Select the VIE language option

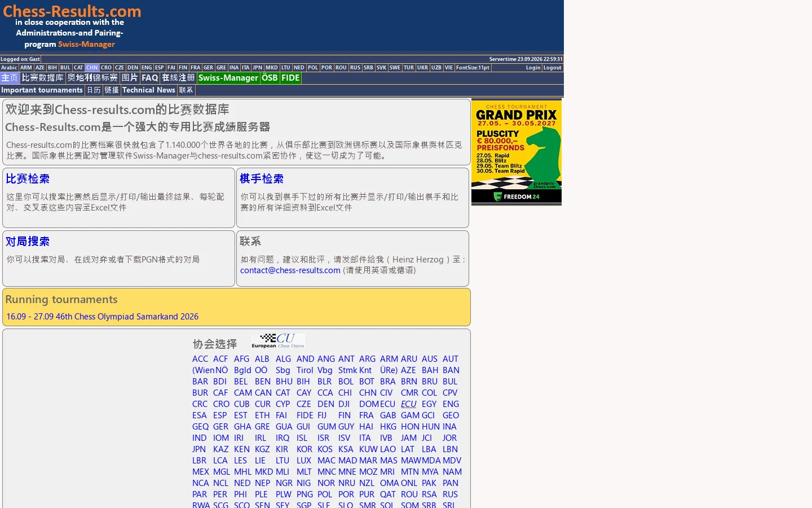(x=449, y=68)
